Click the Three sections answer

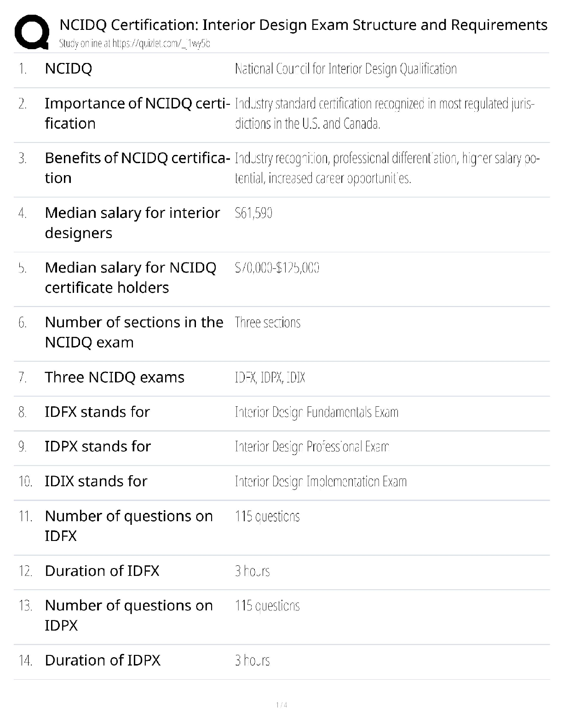tap(267, 323)
